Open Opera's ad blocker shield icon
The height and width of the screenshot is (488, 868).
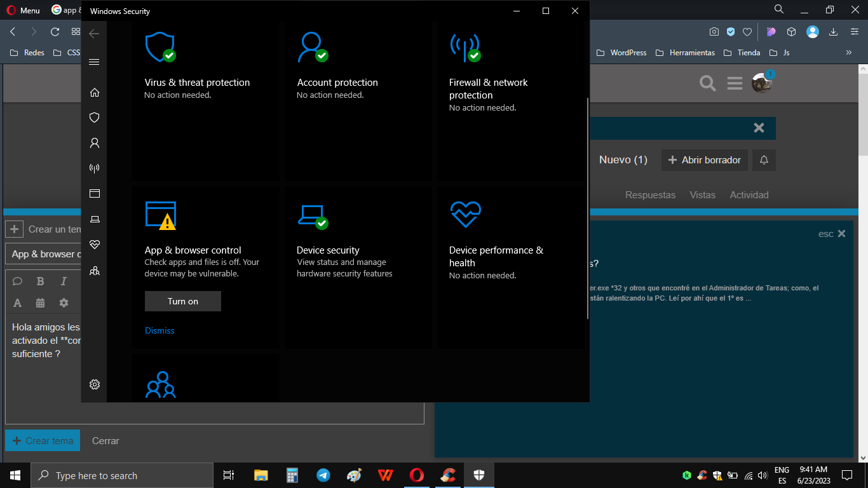(731, 32)
